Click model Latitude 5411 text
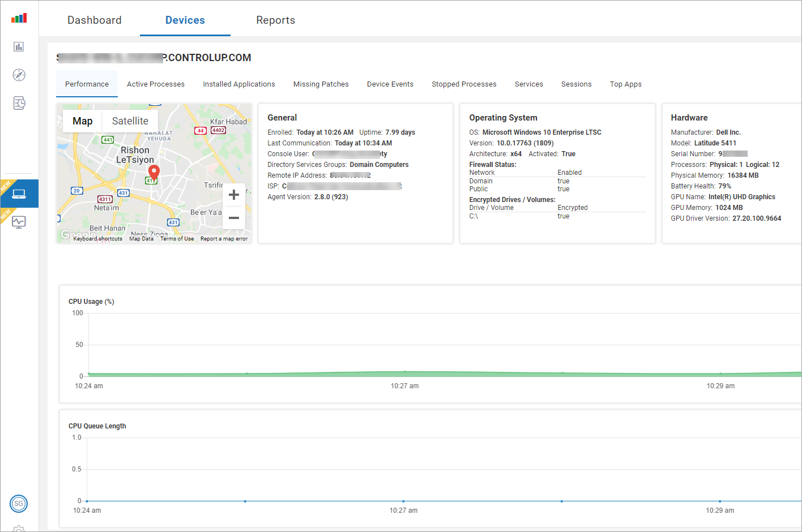The width and height of the screenshot is (802, 532). (x=715, y=143)
